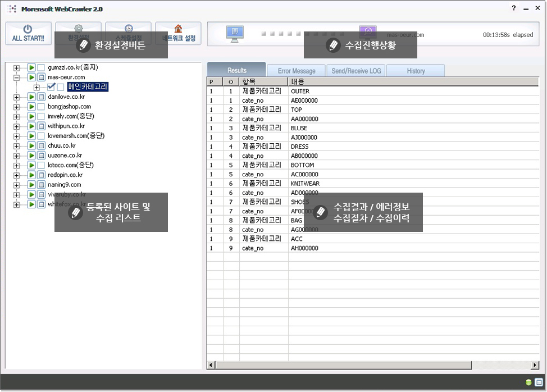Expand the bongjashop.com node
The image size is (547, 392).
click(16, 107)
